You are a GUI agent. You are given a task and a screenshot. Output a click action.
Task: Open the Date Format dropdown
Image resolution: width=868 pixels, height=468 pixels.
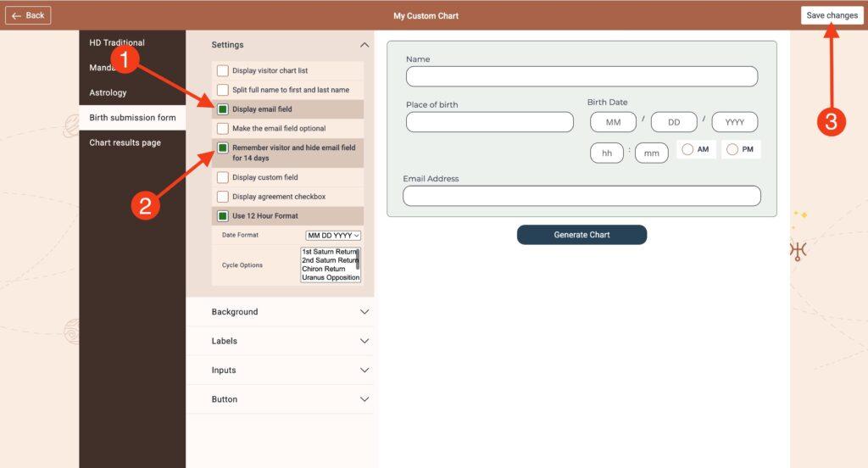(x=333, y=235)
